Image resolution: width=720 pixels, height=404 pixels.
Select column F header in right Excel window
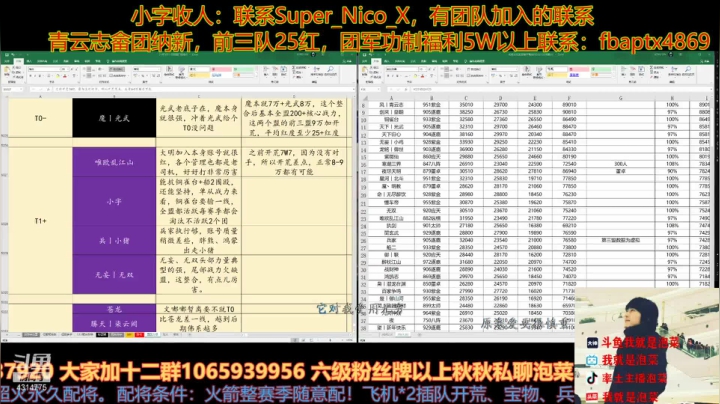(x=568, y=98)
